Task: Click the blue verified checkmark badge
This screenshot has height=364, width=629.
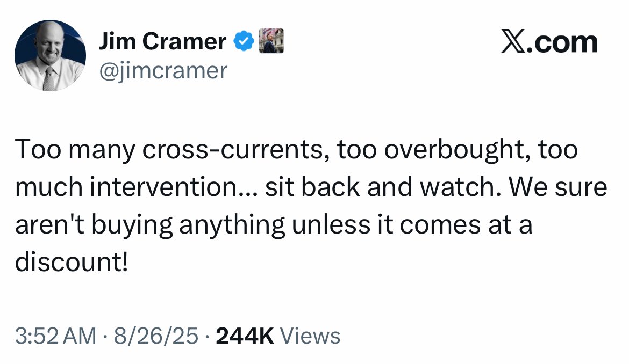Action: point(245,41)
